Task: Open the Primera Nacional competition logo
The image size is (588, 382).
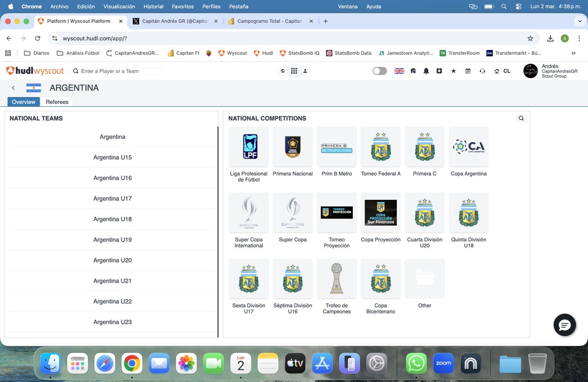Action: coord(293,147)
